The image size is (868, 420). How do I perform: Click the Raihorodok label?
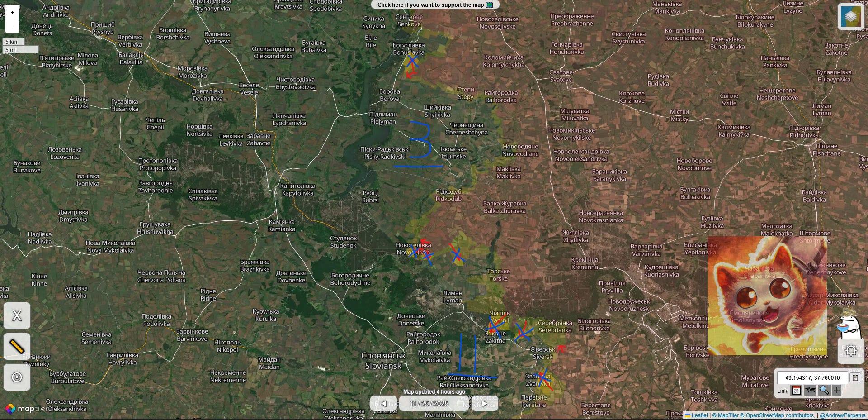pyautogui.click(x=423, y=338)
